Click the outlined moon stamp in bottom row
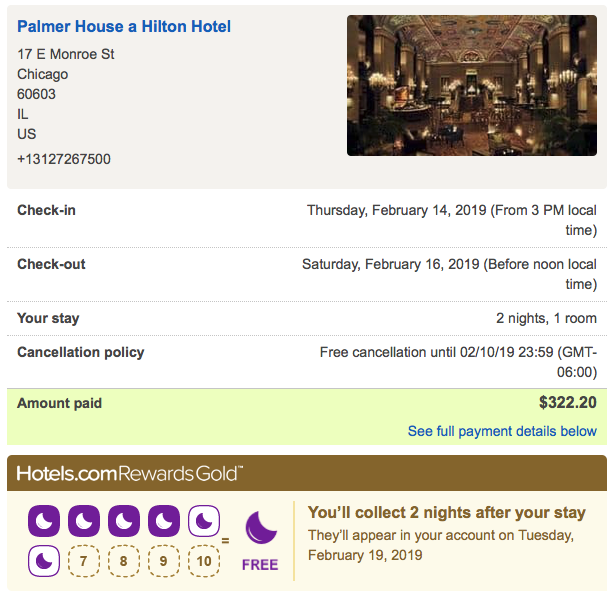This screenshot has width=612, height=601. click(x=44, y=561)
